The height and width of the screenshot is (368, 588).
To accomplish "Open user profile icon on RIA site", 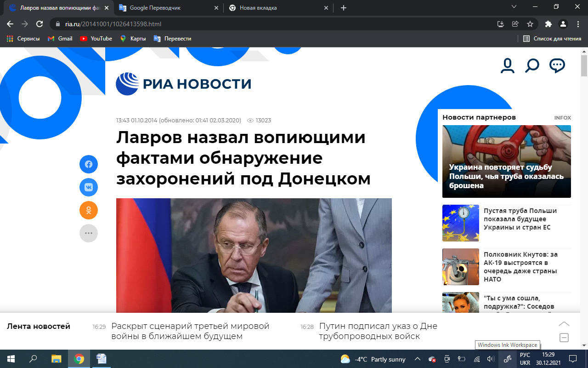I will (508, 66).
